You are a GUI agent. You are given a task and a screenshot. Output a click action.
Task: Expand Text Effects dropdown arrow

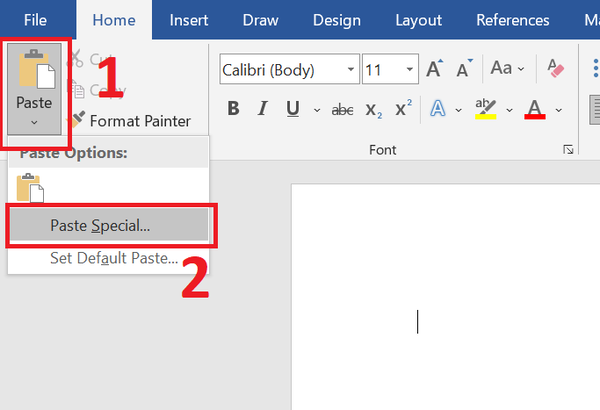click(458, 110)
